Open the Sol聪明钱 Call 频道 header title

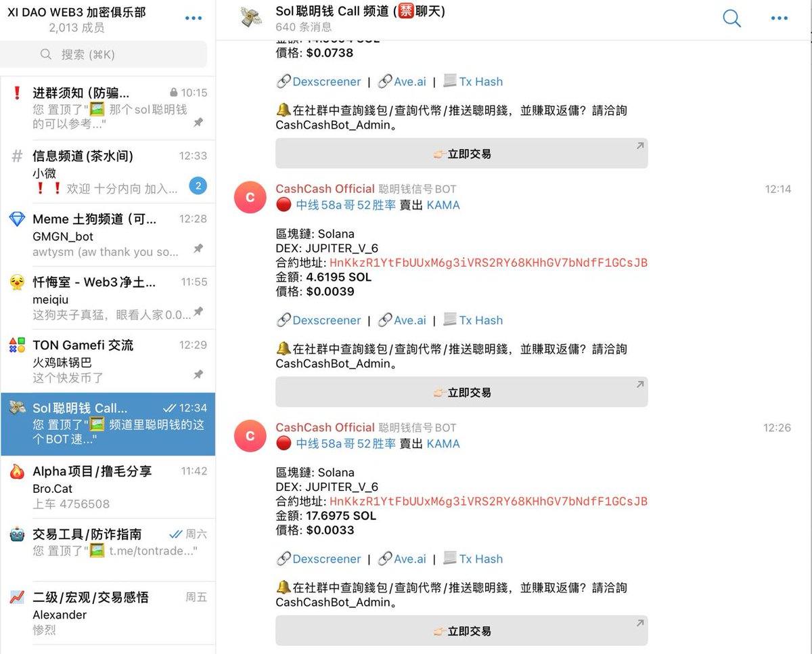click(x=360, y=11)
